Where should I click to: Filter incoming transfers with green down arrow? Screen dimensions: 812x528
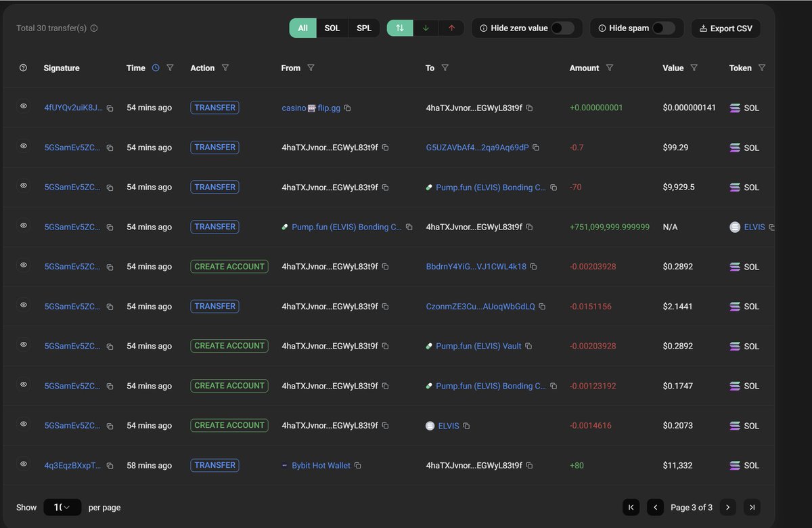[x=426, y=28]
